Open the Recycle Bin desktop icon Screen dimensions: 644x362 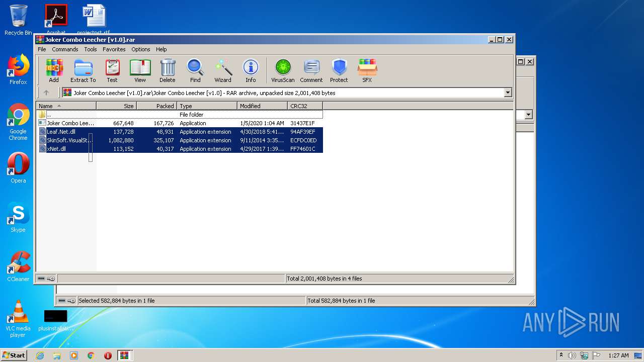(18, 20)
